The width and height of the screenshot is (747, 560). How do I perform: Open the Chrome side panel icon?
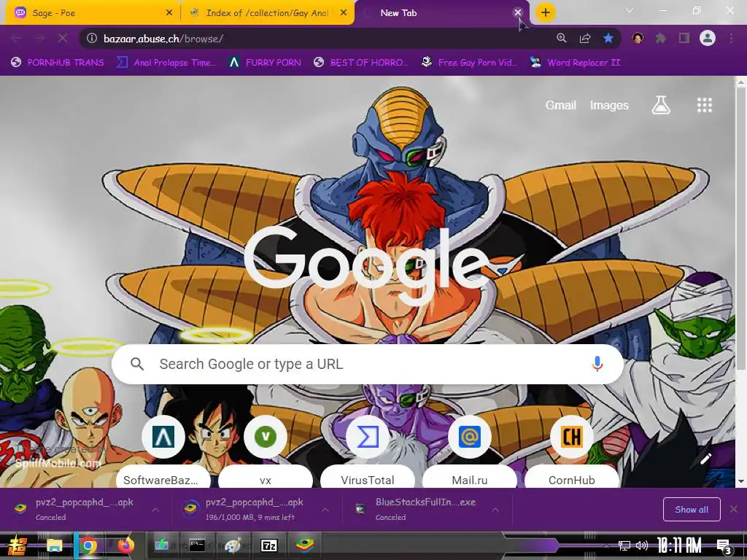684,38
